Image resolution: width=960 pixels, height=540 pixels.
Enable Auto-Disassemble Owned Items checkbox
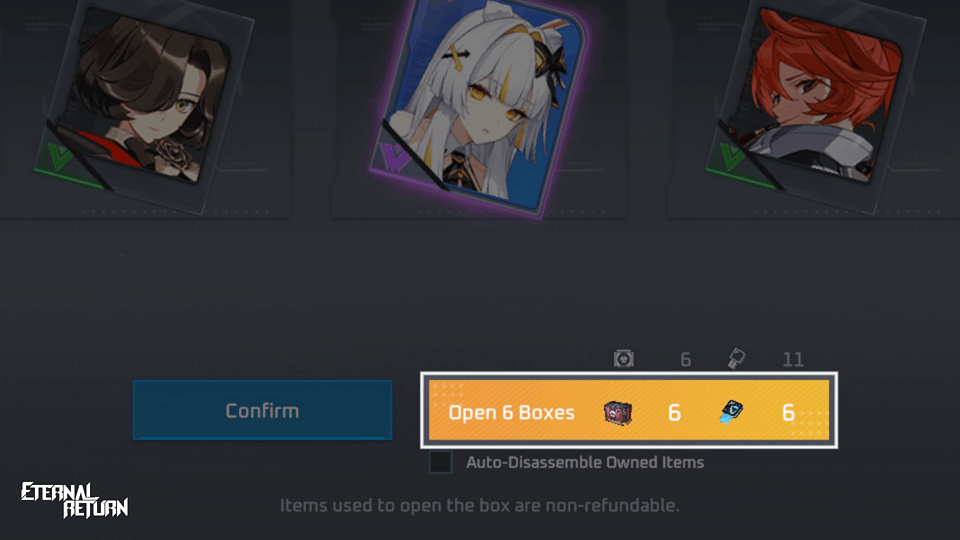[x=440, y=462]
